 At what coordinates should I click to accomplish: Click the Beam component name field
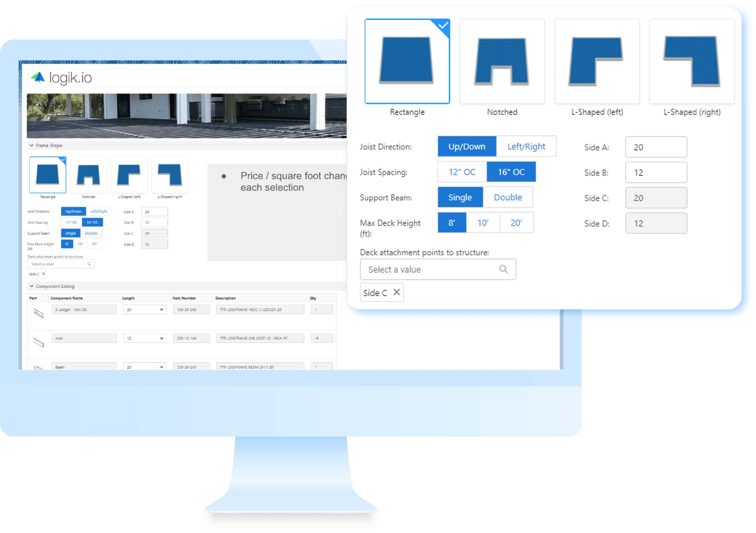[x=84, y=367]
